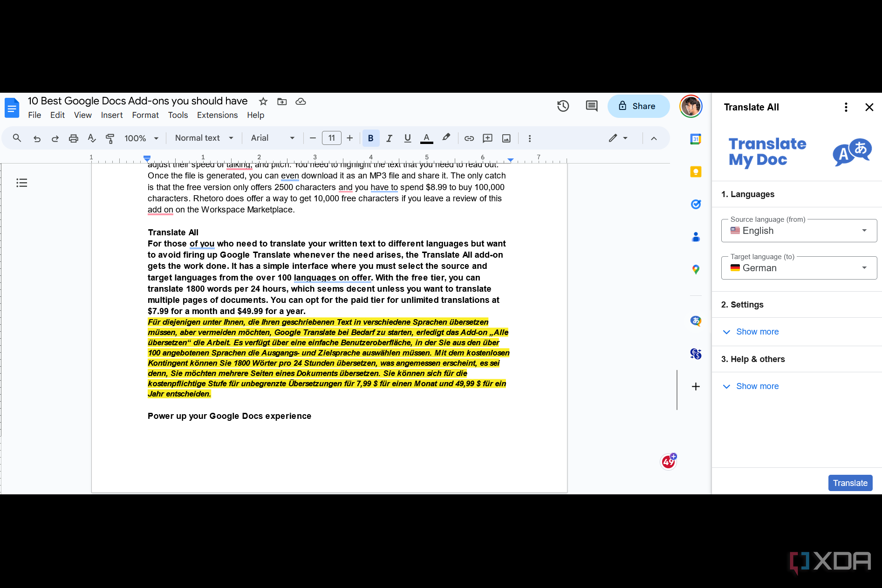Run spelling and grammar check
Viewport: 882px width, 588px height.
(92, 138)
